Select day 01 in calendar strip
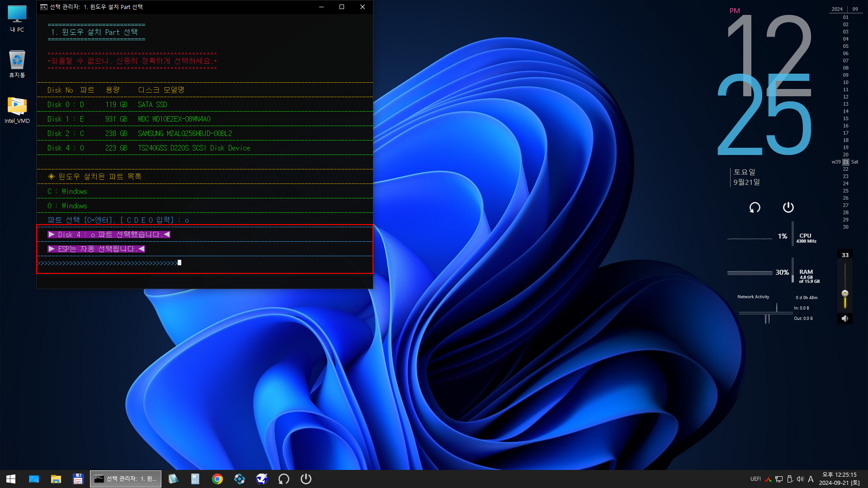Screen dimensions: 868x488 [845, 17]
